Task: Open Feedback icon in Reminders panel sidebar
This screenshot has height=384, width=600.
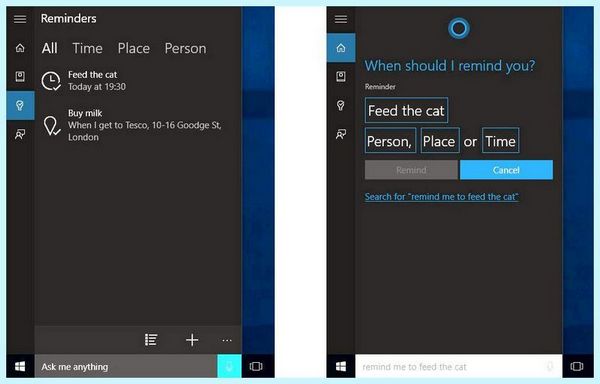Action: coord(20,134)
